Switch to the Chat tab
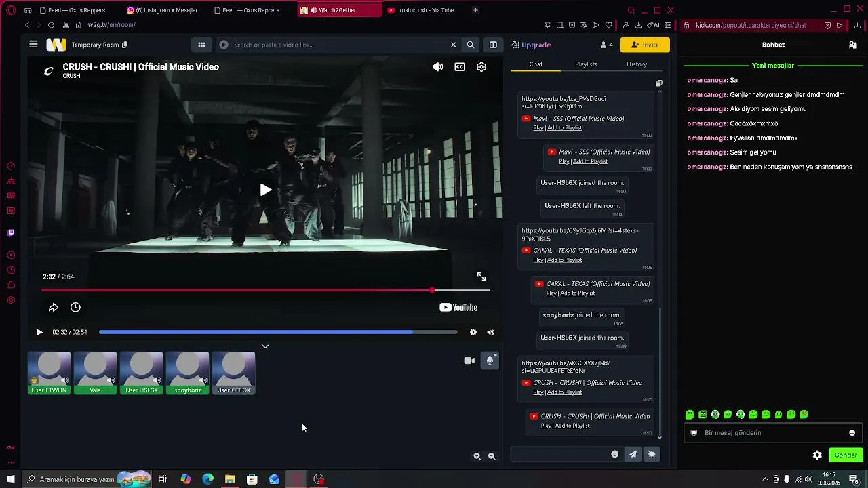Viewport: 868px width, 488px height. [536, 64]
